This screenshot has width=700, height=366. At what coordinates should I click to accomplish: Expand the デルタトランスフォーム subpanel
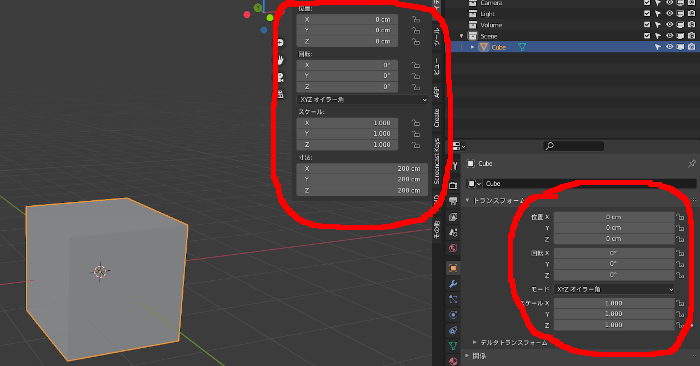click(x=475, y=342)
